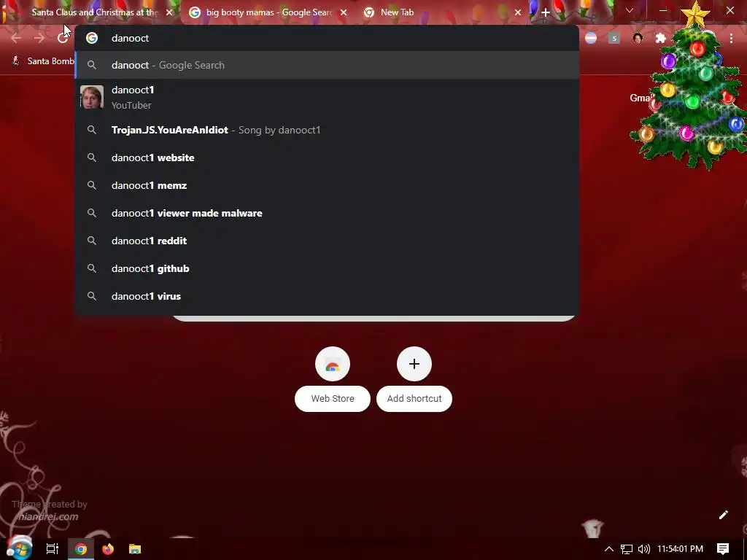Click the Web Store label button

click(x=333, y=399)
